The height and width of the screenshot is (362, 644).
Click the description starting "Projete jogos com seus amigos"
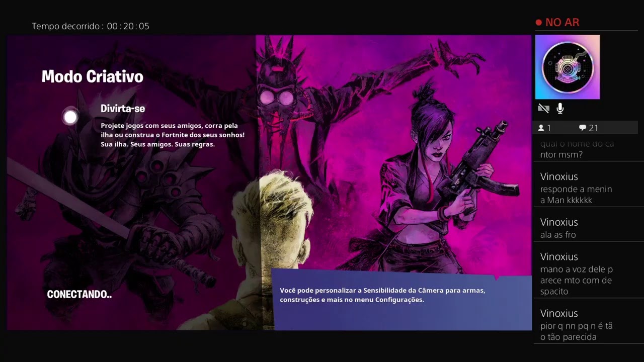(x=173, y=135)
